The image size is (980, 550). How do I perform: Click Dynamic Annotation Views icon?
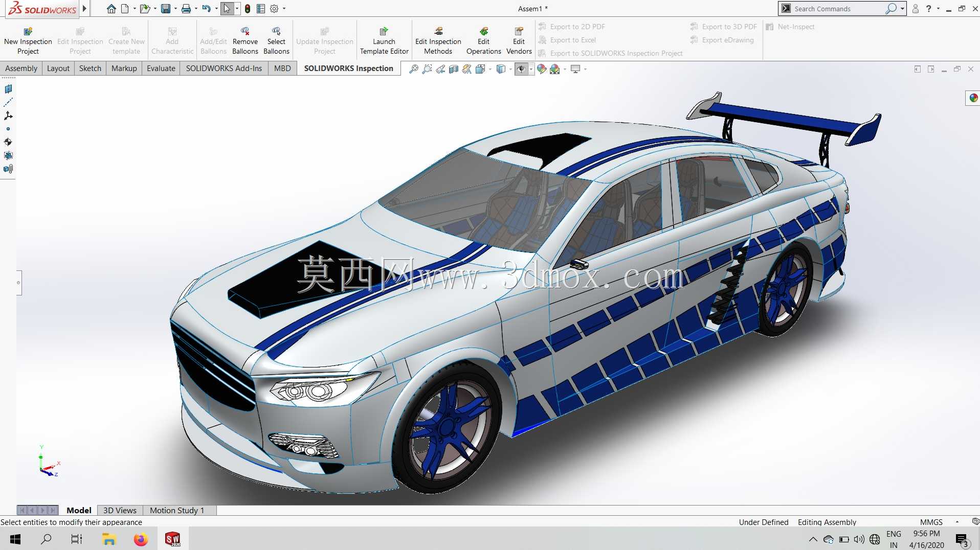(x=467, y=69)
